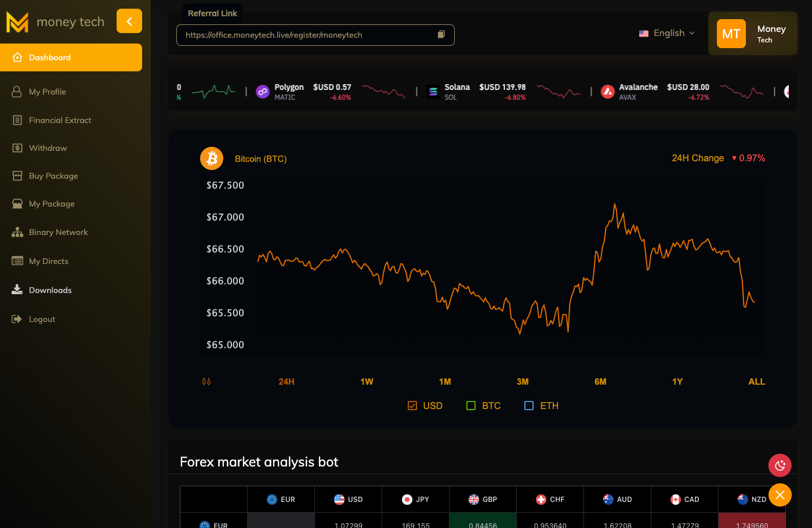Click the candlestick chart type icon

click(206, 382)
